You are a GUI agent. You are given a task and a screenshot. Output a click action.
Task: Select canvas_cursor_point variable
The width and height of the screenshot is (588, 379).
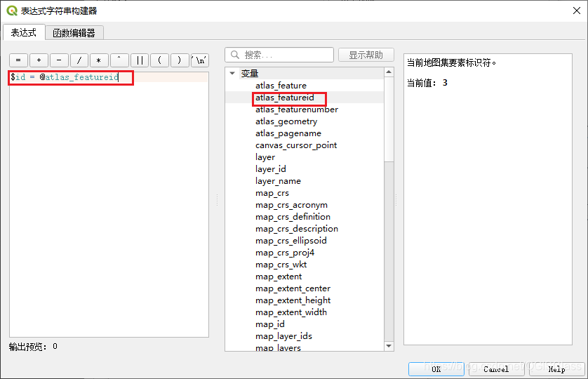tap(296, 145)
